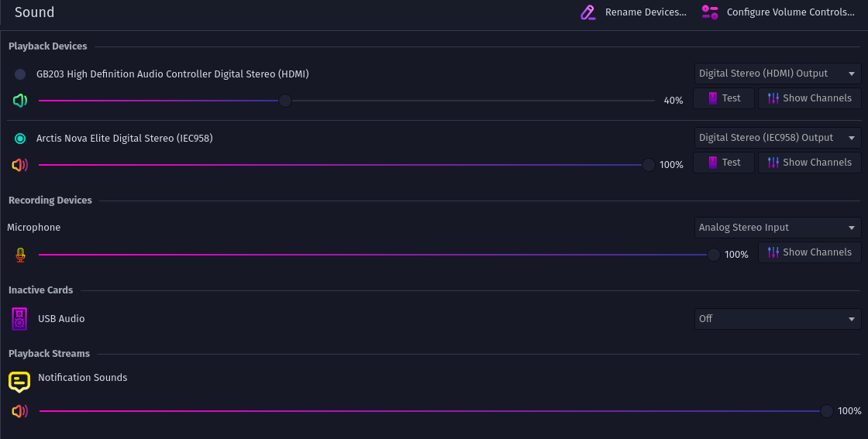Mute the GB203 HDMI output speaker icon
Screen dimensions: 868x439
(x=20, y=101)
